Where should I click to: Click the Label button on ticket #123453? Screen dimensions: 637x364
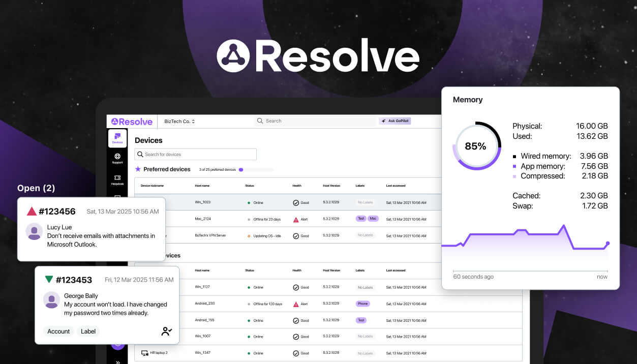pos(88,331)
